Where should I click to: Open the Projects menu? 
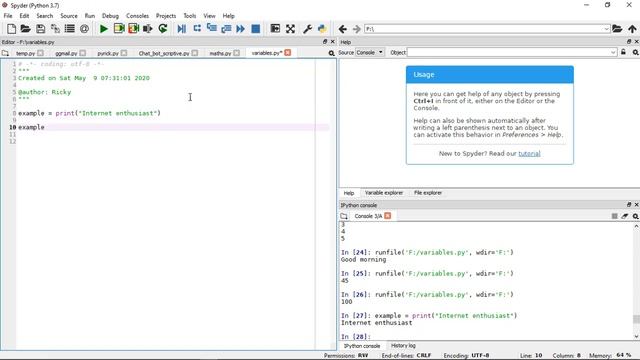pyautogui.click(x=166, y=16)
